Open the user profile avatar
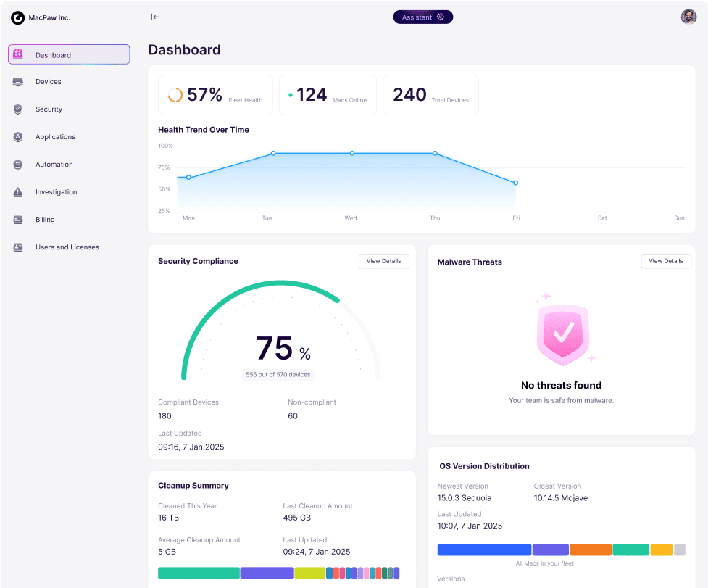Viewport: 708px width, 588px height. tap(688, 17)
